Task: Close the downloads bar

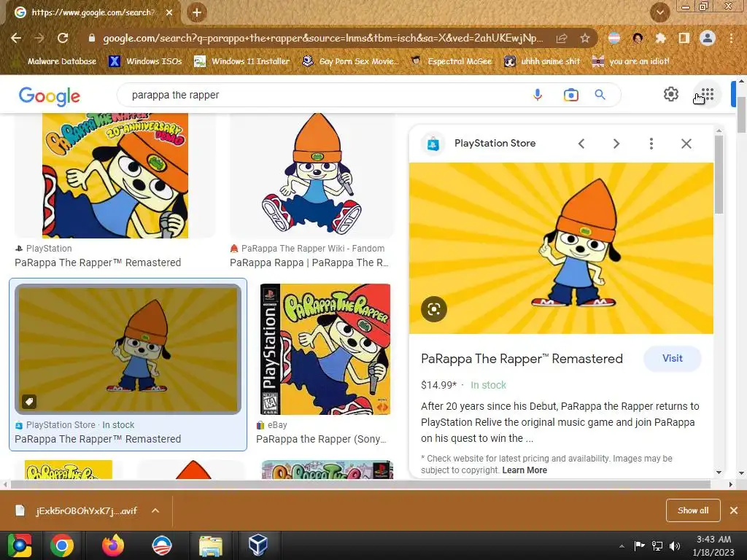Action: tap(734, 510)
